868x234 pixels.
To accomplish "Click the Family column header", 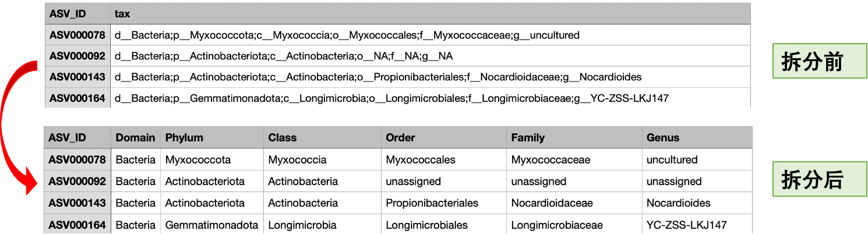I will point(528,138).
